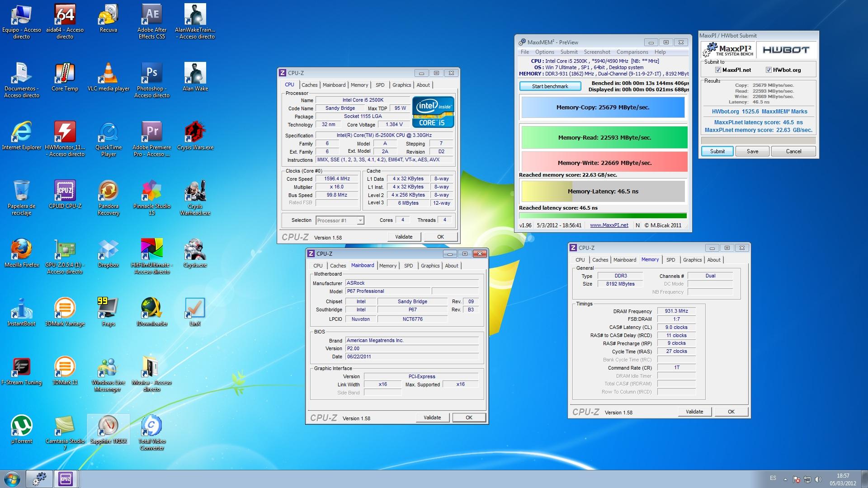
Task: Click the ES language indicator
Action: 773,478
